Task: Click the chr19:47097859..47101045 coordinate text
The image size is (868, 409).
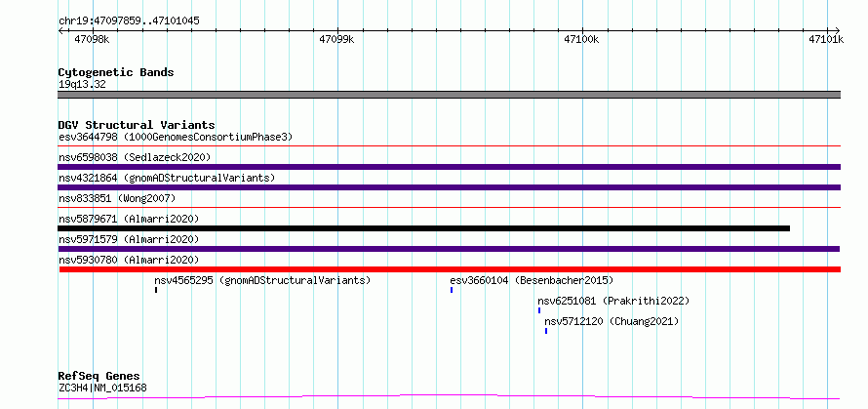Action: [129, 21]
